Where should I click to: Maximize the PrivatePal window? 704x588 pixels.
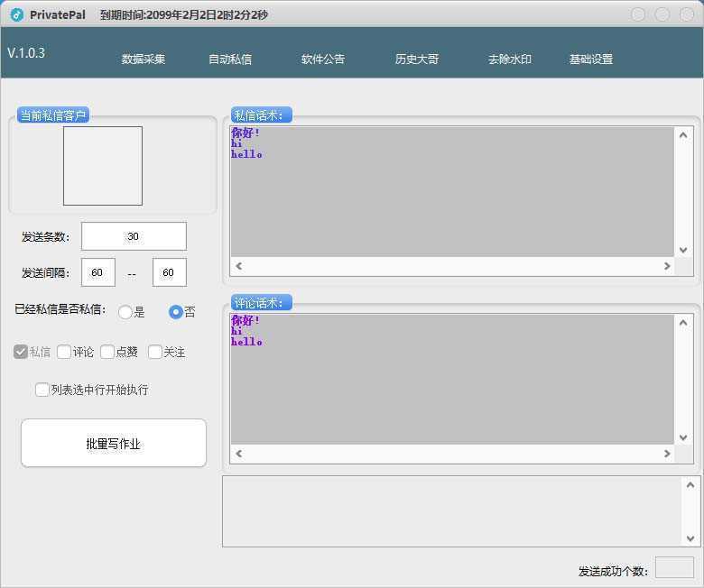(x=662, y=14)
